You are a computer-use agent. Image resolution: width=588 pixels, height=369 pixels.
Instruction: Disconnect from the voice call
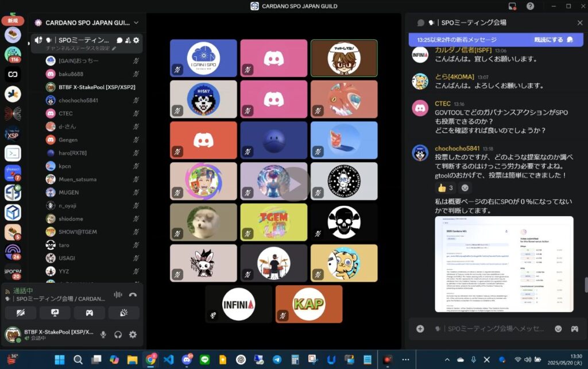(x=133, y=295)
